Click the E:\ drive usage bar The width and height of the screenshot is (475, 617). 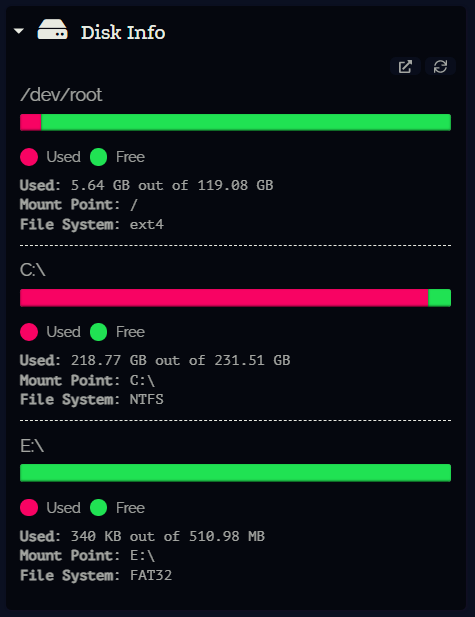pyautogui.click(x=235, y=473)
